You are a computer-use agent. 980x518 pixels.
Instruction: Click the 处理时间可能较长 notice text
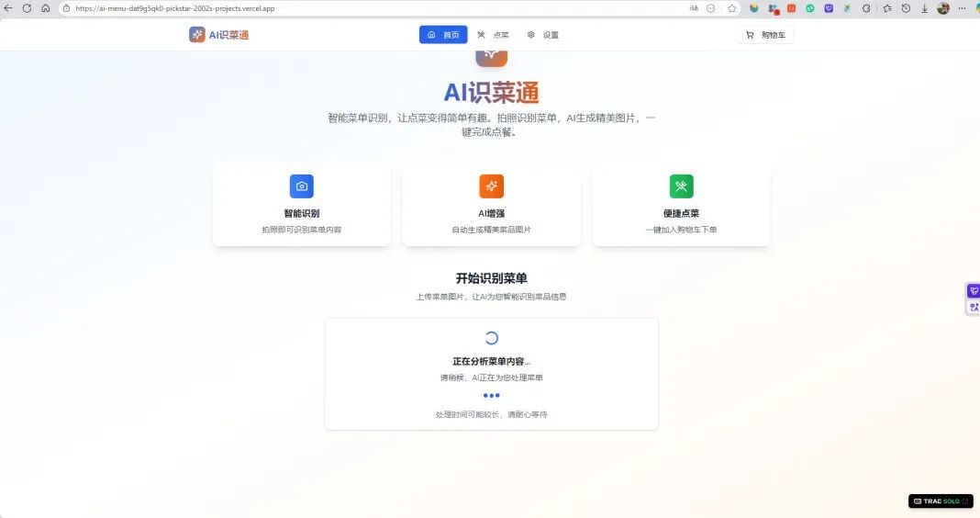tap(491, 414)
